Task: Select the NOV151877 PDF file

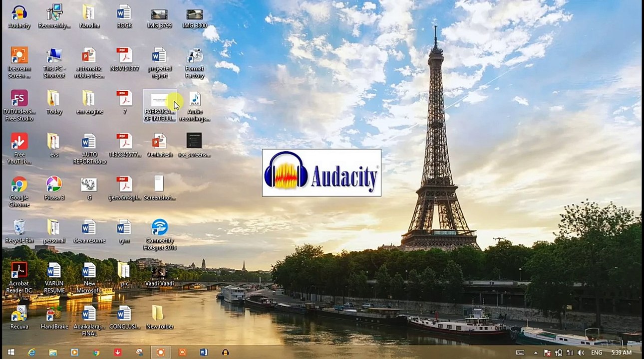Action: pos(124,60)
